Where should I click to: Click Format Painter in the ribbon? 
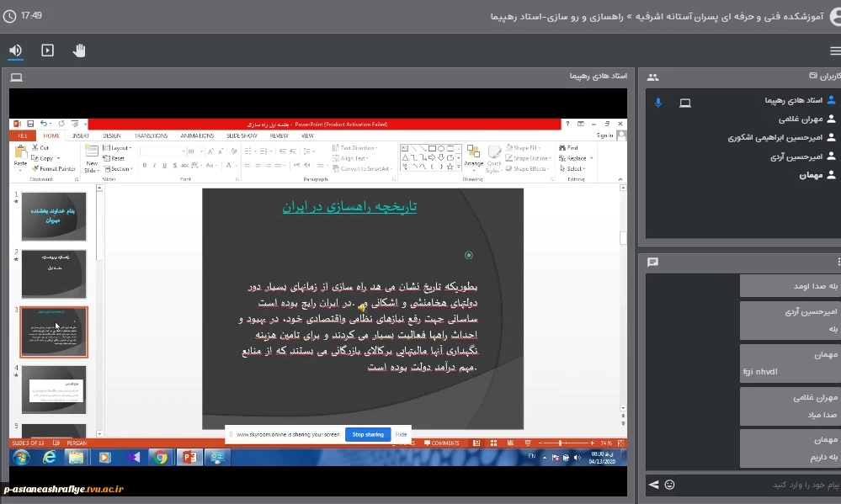pos(53,168)
